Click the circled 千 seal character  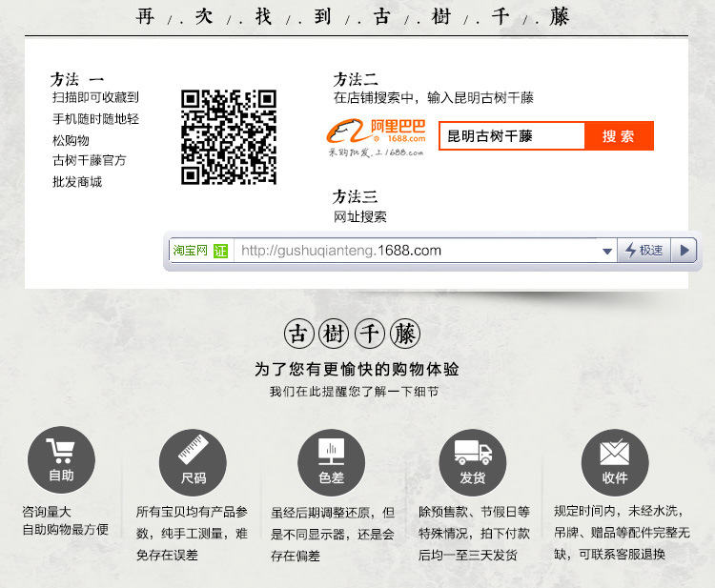point(370,334)
